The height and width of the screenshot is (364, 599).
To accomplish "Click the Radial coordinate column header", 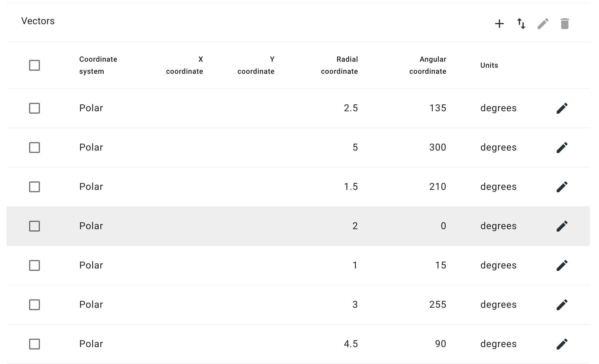I will pos(339,65).
